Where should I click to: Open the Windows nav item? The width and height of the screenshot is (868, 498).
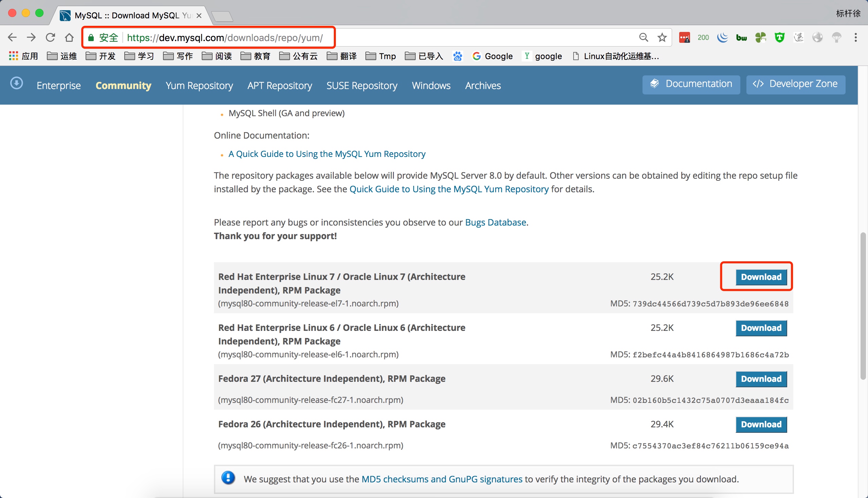[x=431, y=85]
